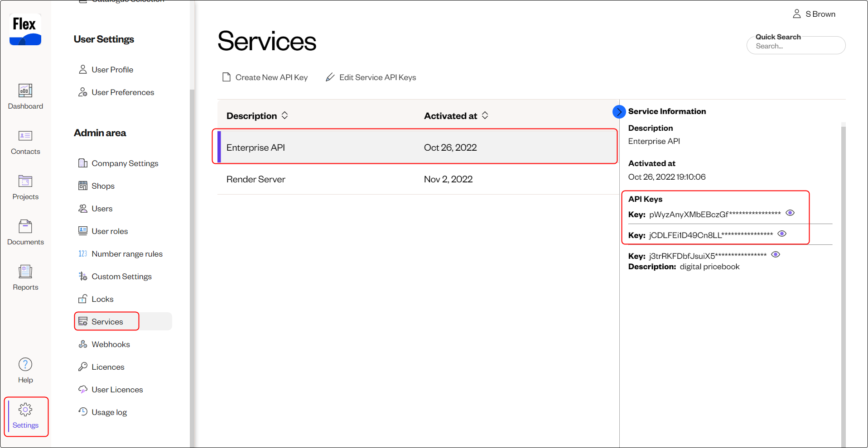Viewport: 868px width, 448px height.
Task: Open the Projects section icon
Action: pos(25,181)
